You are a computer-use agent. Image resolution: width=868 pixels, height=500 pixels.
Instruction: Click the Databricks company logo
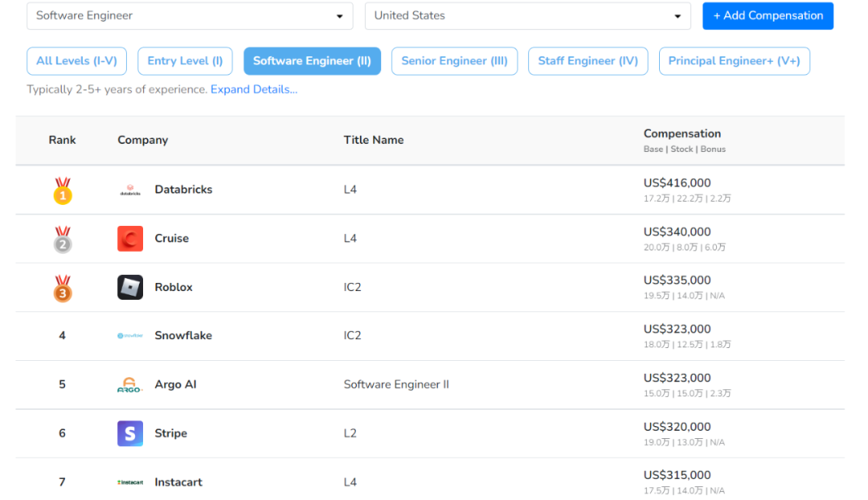tap(129, 191)
